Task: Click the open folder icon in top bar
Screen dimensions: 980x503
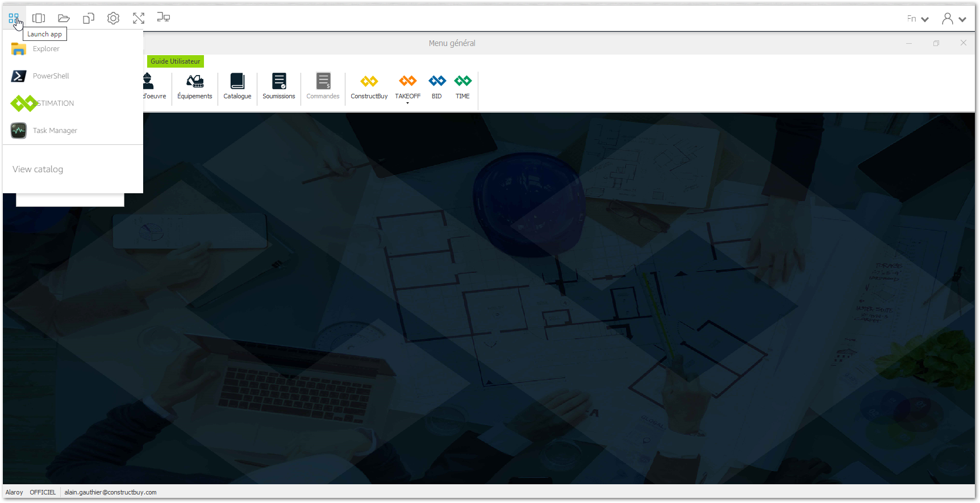Action: 64,18
